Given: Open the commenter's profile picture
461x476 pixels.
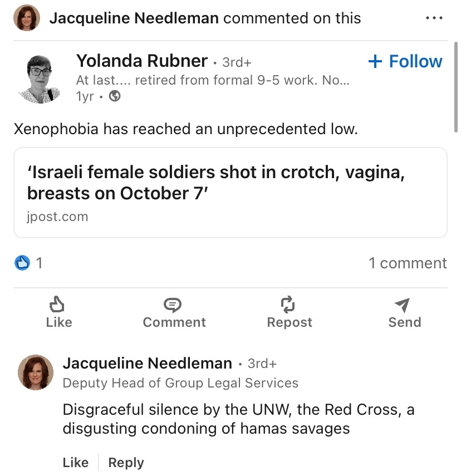Looking at the screenshot, I should click(x=36, y=372).
